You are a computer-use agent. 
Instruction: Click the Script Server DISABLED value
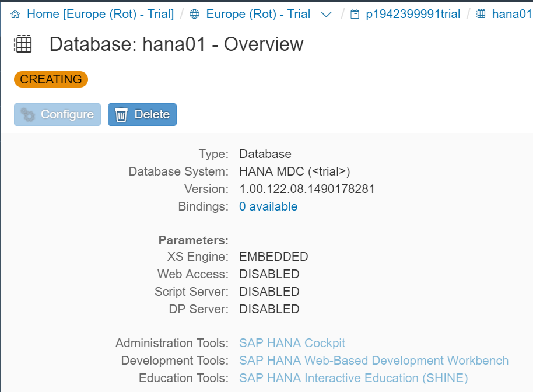click(x=269, y=292)
